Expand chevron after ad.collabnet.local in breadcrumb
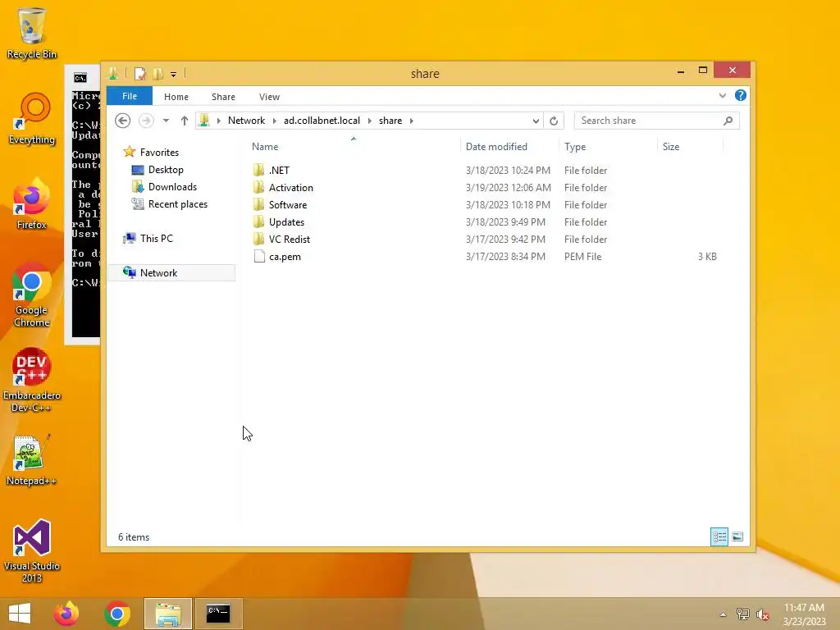Image resolution: width=840 pixels, height=630 pixels. point(370,121)
